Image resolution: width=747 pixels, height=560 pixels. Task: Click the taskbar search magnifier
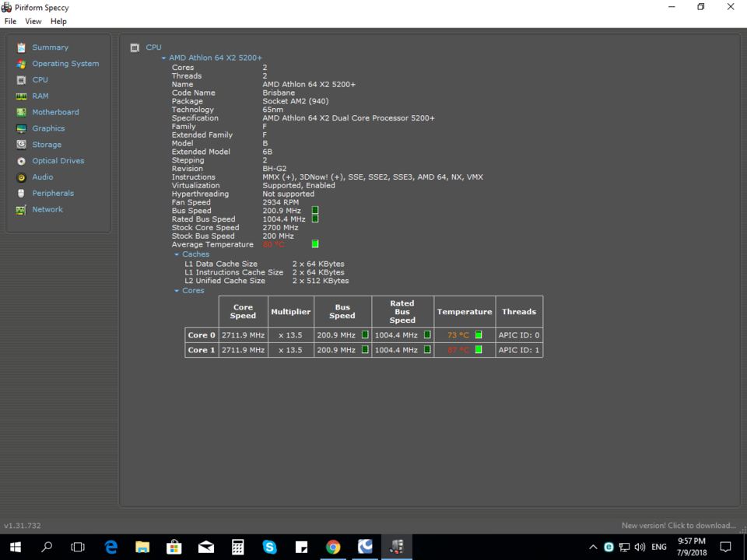[47, 547]
